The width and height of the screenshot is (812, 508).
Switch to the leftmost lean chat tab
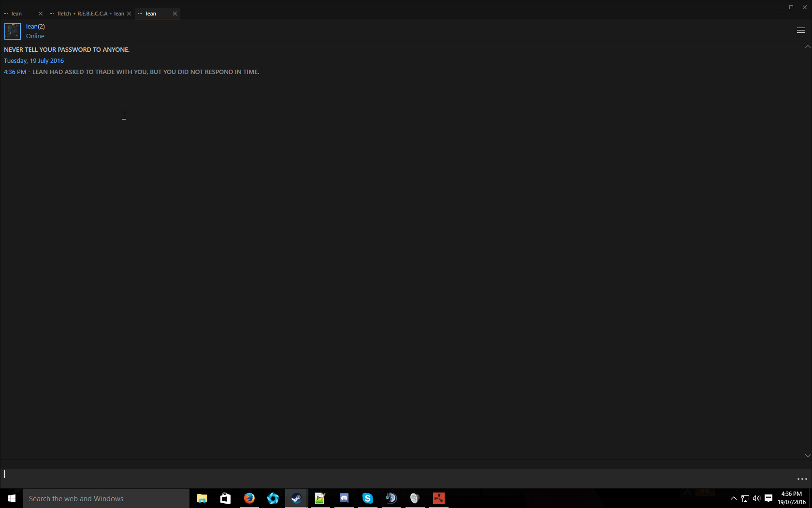pos(17,14)
